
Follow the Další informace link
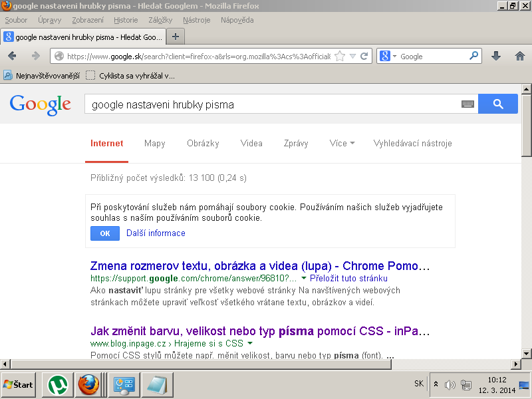click(x=156, y=233)
